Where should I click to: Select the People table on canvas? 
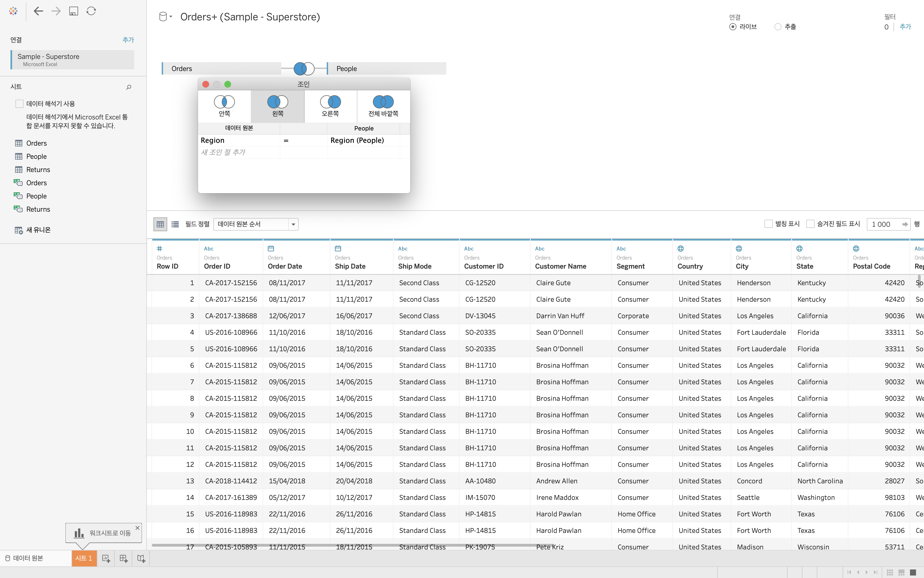point(386,69)
